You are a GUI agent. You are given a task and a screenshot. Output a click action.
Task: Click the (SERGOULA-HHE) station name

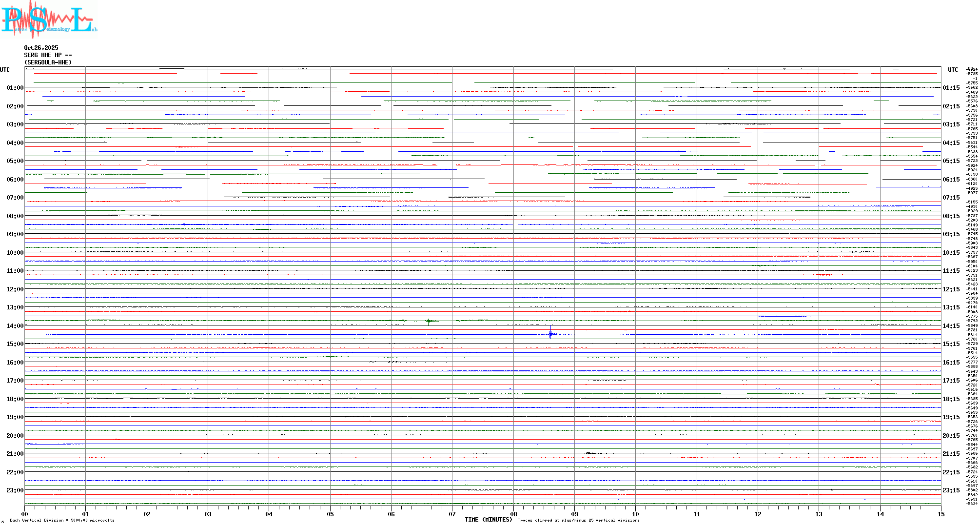pyautogui.click(x=48, y=62)
